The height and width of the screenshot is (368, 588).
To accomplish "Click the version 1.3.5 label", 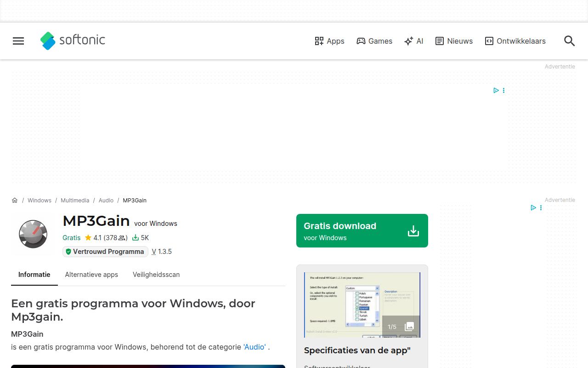I will [162, 252].
